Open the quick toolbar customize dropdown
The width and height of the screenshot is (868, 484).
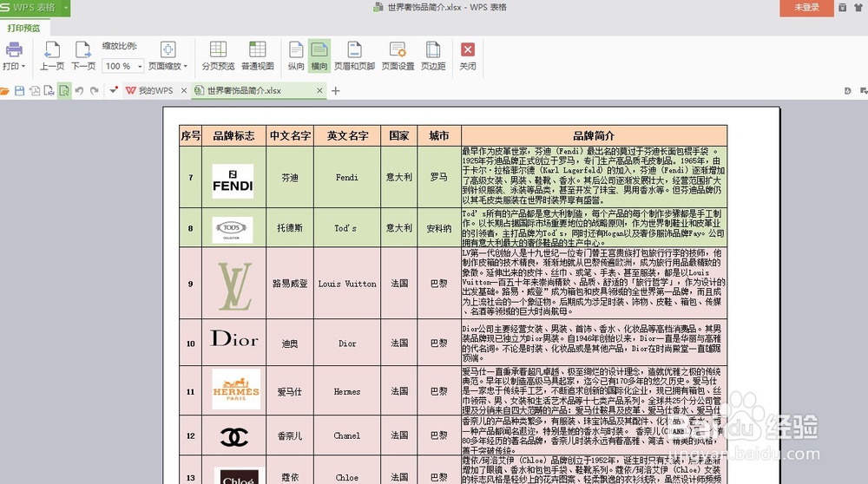(x=114, y=90)
